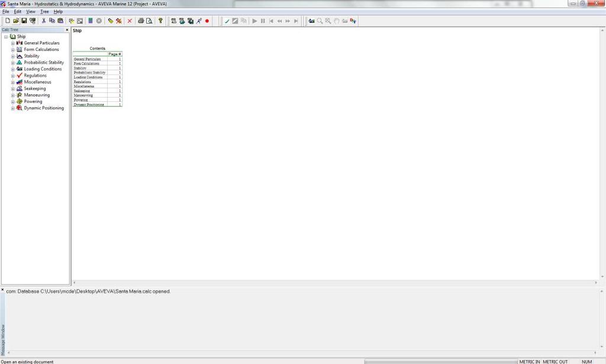Click the red record dot icon
This screenshot has height=364, width=606.
(x=207, y=21)
